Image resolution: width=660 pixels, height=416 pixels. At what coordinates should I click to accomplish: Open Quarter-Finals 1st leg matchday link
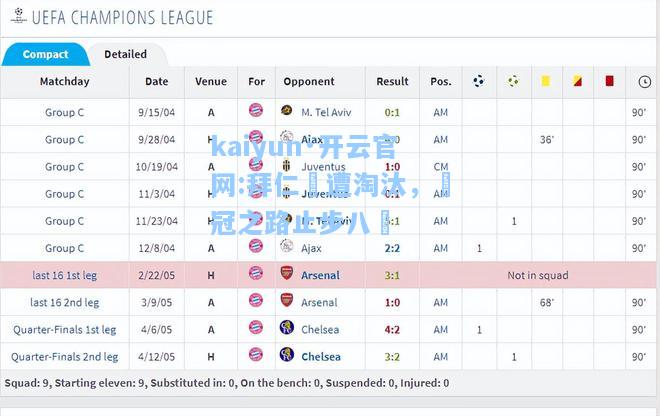coord(64,330)
